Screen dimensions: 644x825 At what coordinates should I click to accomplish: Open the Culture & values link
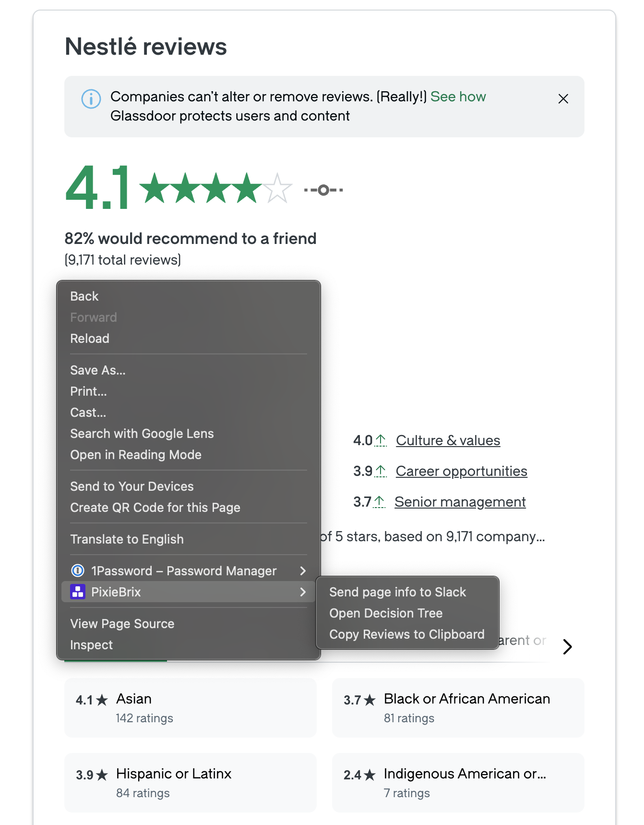click(x=448, y=440)
